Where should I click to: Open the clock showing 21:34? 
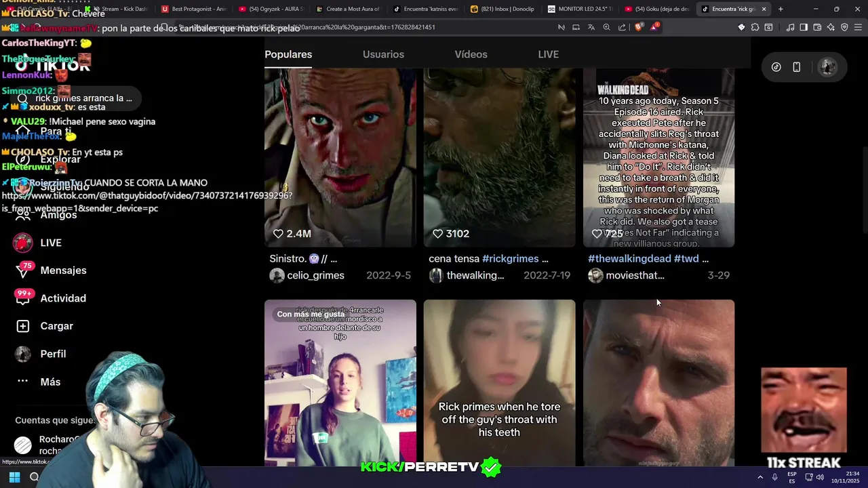(x=846, y=477)
